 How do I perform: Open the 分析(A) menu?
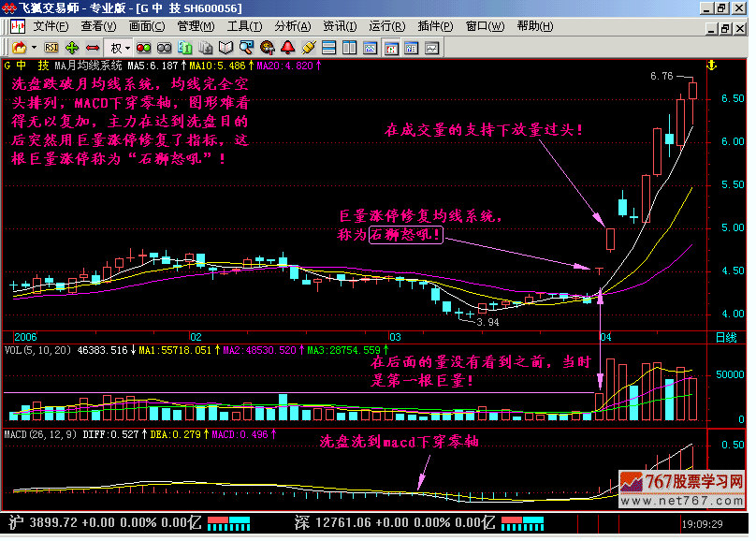[292, 26]
